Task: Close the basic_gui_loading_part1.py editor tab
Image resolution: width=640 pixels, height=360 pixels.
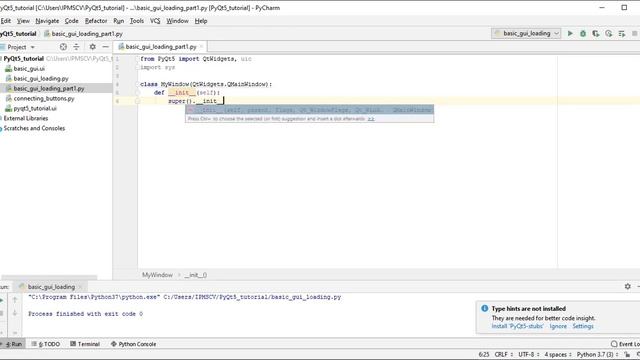Action: point(201,47)
